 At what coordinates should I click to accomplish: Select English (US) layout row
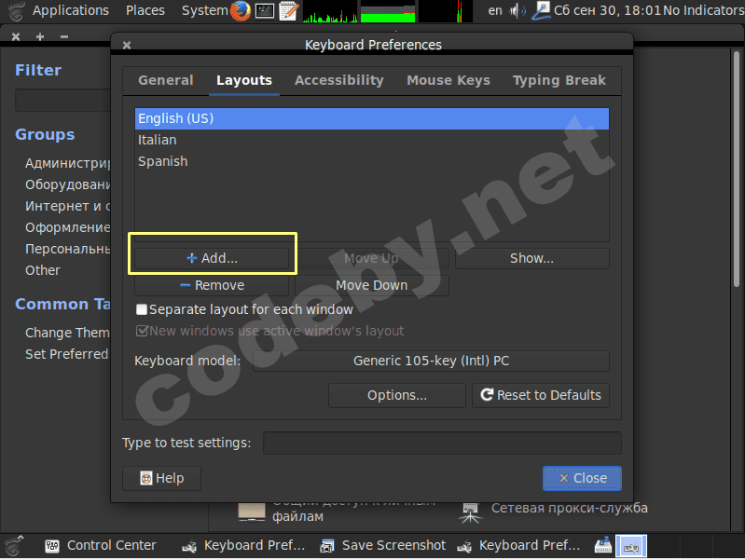[x=371, y=118]
